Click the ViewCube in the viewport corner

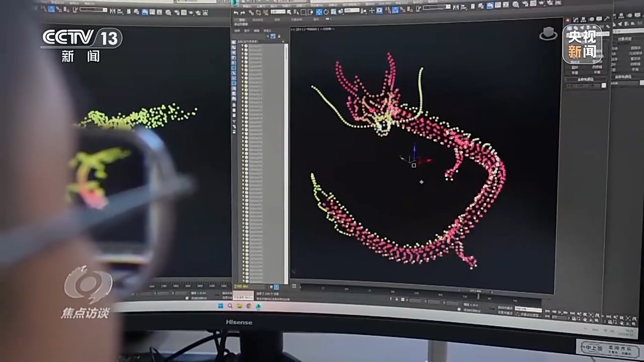(548, 34)
